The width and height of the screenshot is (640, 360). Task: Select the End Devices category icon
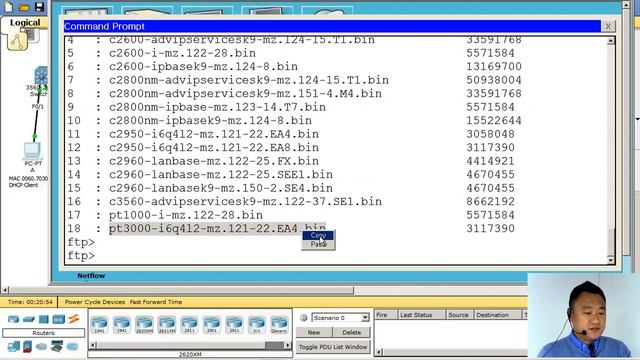[13, 347]
